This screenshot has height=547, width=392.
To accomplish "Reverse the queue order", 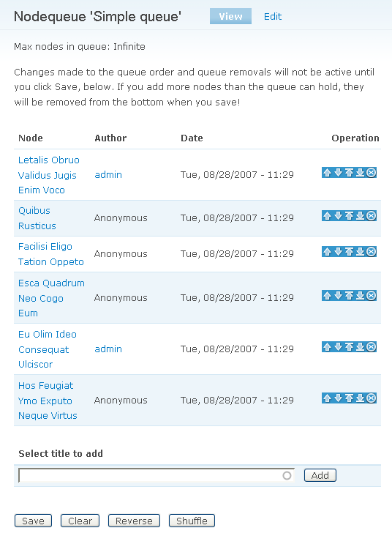I will [x=134, y=521].
